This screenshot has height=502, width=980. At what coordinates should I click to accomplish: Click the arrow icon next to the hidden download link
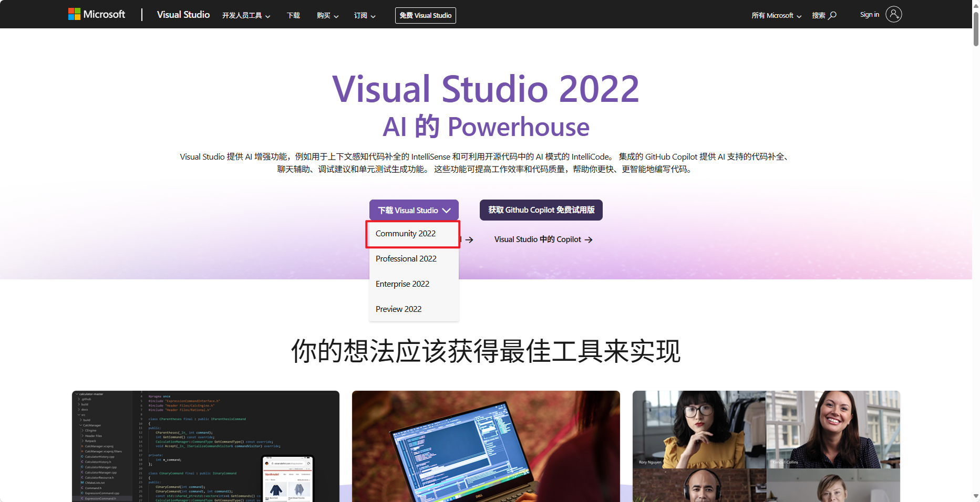click(x=469, y=240)
